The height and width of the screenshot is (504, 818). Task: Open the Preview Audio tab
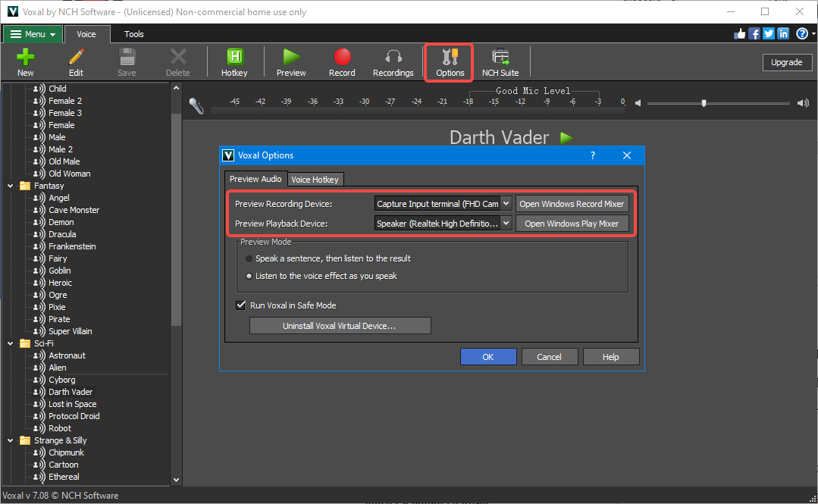pyautogui.click(x=255, y=179)
